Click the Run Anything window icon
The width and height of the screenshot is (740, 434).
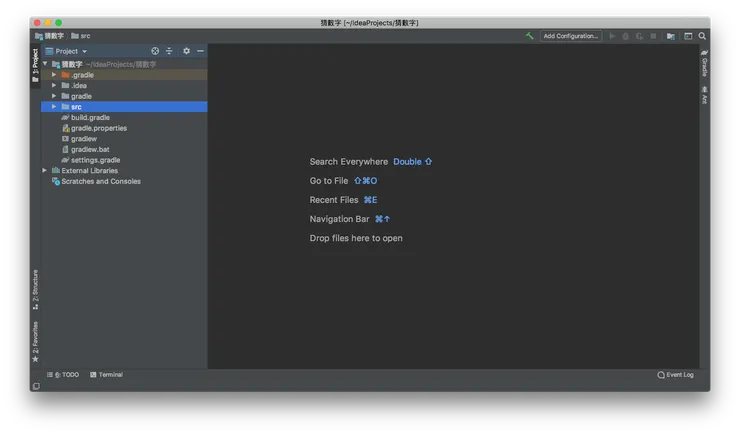pos(688,36)
